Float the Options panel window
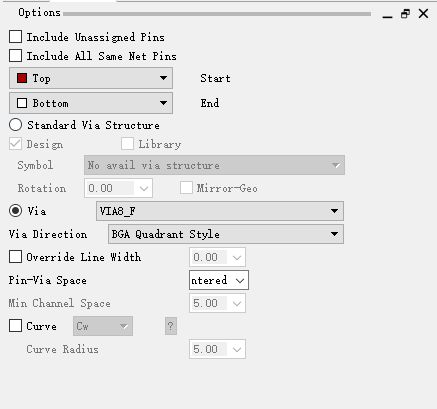 coord(405,14)
